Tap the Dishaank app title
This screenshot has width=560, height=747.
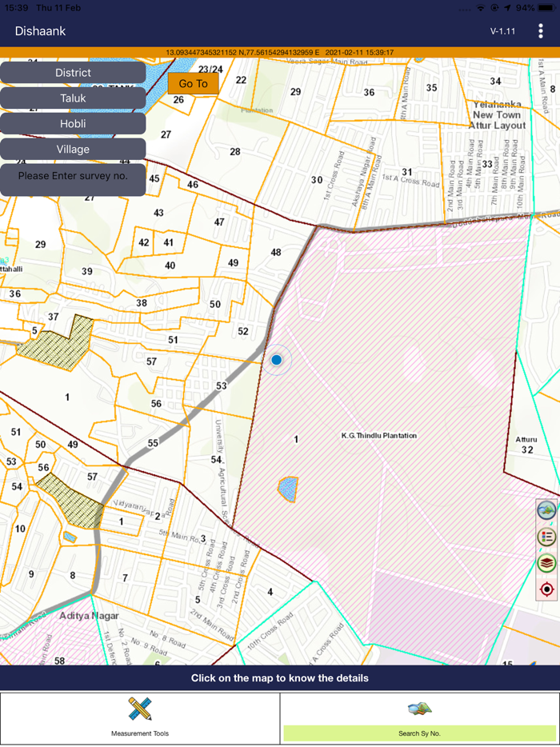pyautogui.click(x=40, y=31)
